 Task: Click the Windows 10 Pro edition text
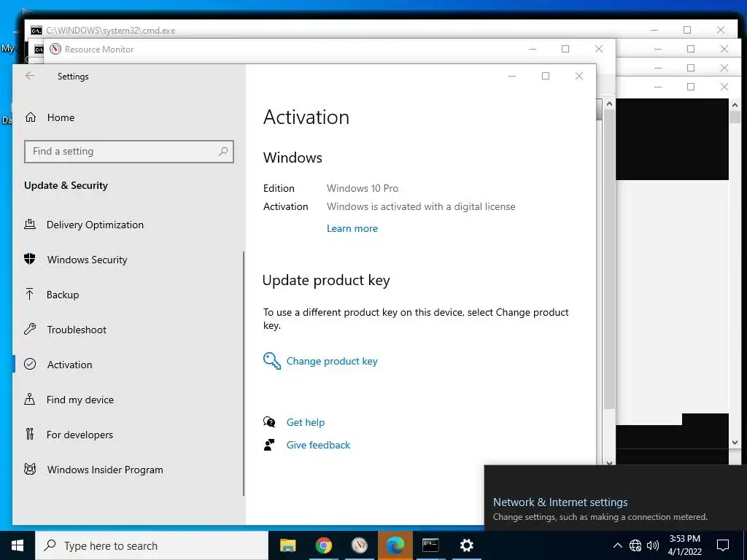tap(363, 189)
